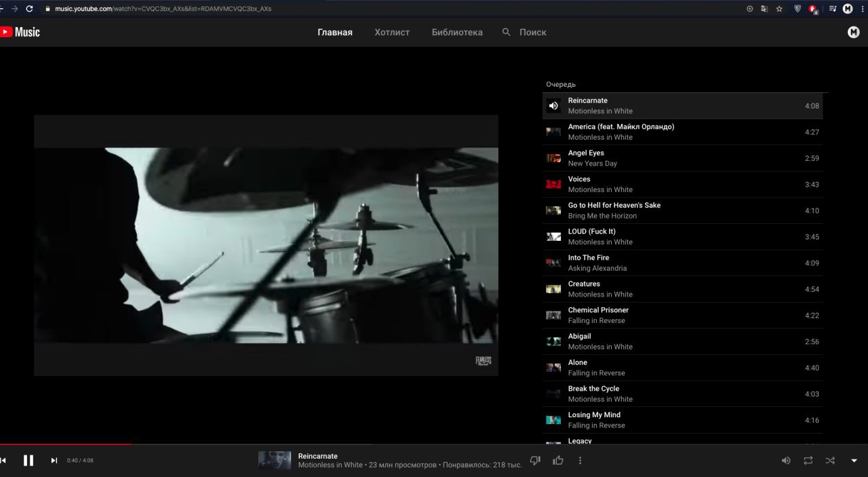Pause the playing track

point(28,460)
